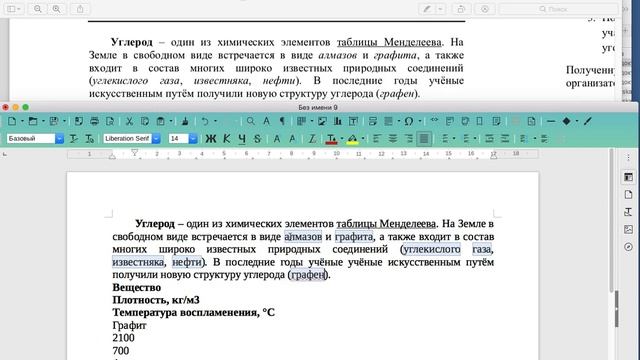
Task: Expand the Undo history dropdown arrow
Action: [x=215, y=121]
